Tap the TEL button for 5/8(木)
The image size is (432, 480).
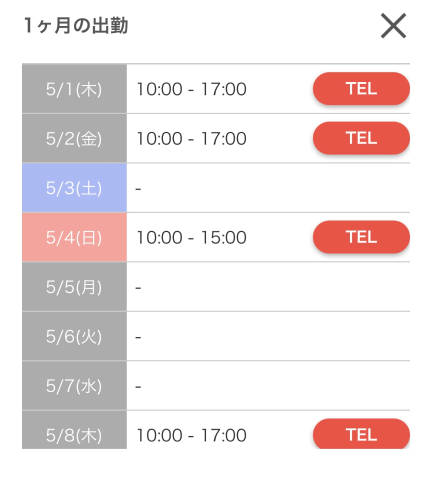click(361, 434)
